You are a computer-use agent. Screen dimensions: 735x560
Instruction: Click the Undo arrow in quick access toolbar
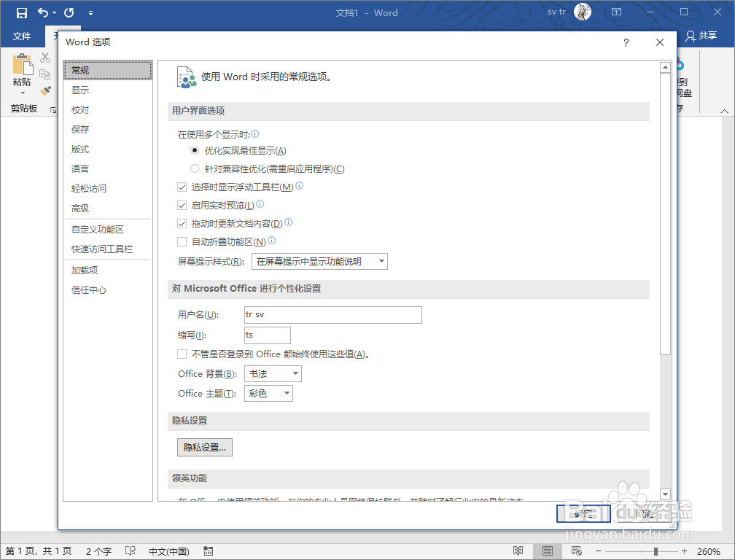pyautogui.click(x=42, y=12)
